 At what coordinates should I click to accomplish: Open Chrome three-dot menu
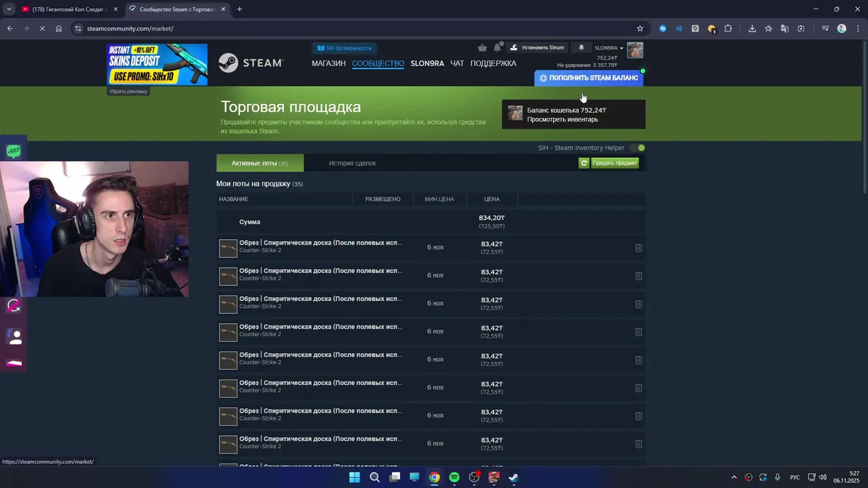(857, 28)
